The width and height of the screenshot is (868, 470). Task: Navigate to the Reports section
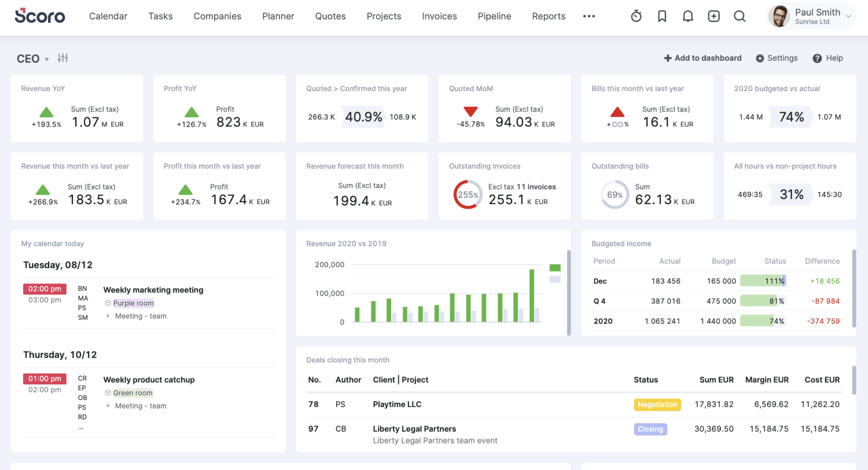coord(549,16)
